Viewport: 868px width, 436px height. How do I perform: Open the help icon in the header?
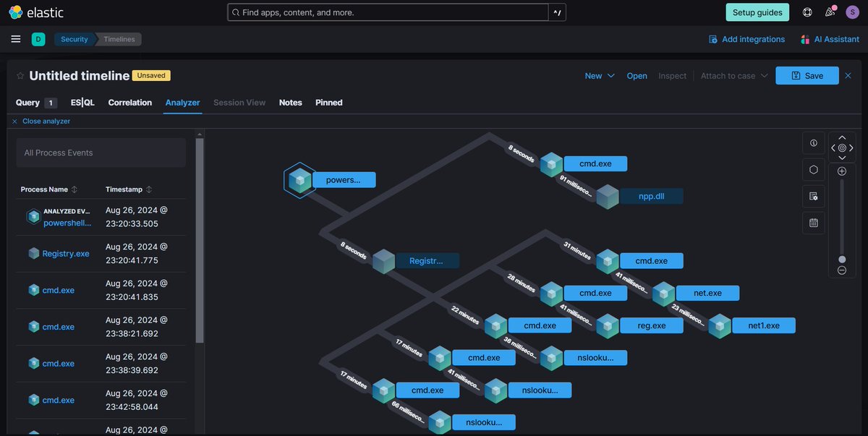tap(806, 12)
